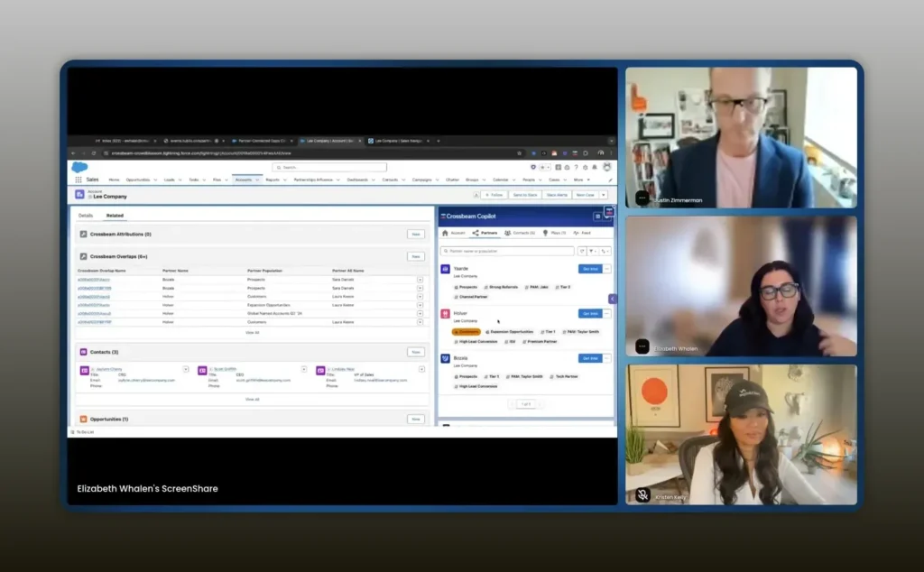Click the partner name or population search field
This screenshot has width=924, height=572.
(x=507, y=251)
